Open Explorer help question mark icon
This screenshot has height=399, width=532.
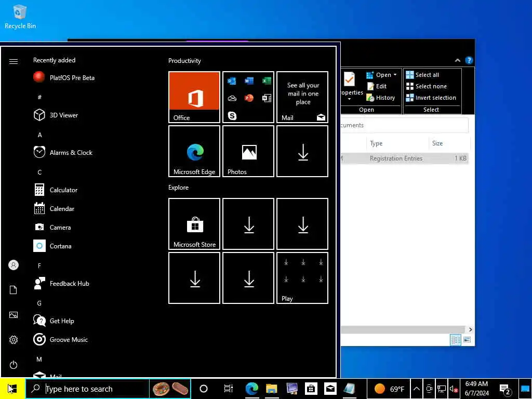(469, 60)
